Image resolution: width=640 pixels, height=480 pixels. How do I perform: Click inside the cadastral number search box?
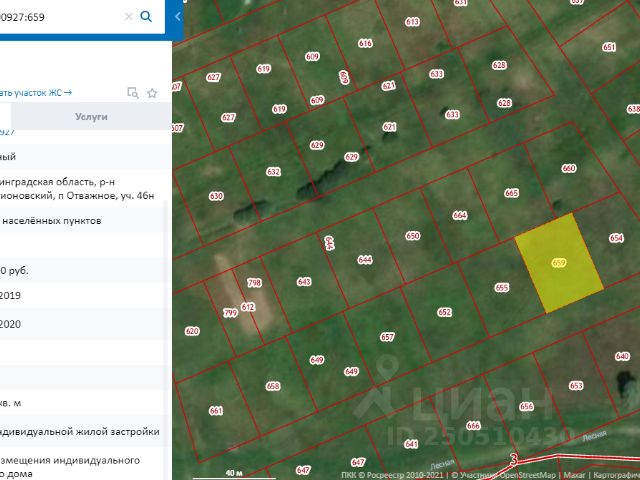pyautogui.click(x=60, y=17)
